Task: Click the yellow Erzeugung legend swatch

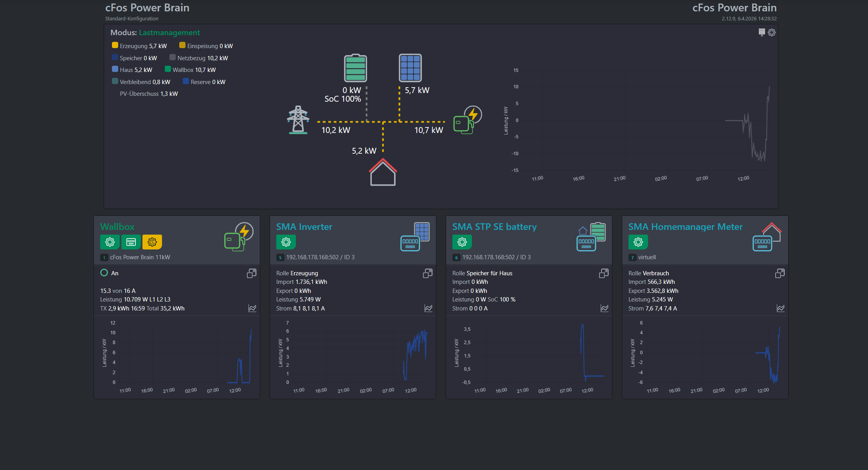Action: click(x=115, y=45)
